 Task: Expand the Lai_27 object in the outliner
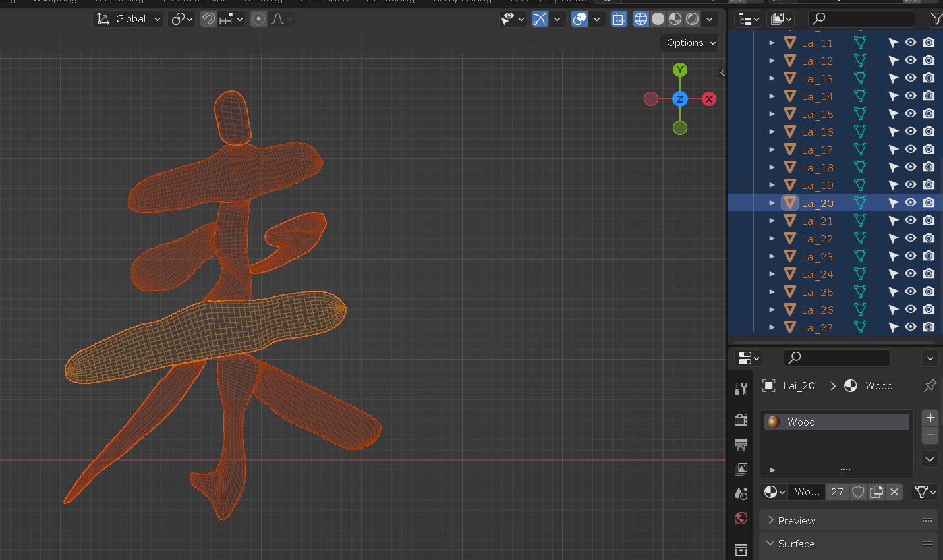[772, 327]
